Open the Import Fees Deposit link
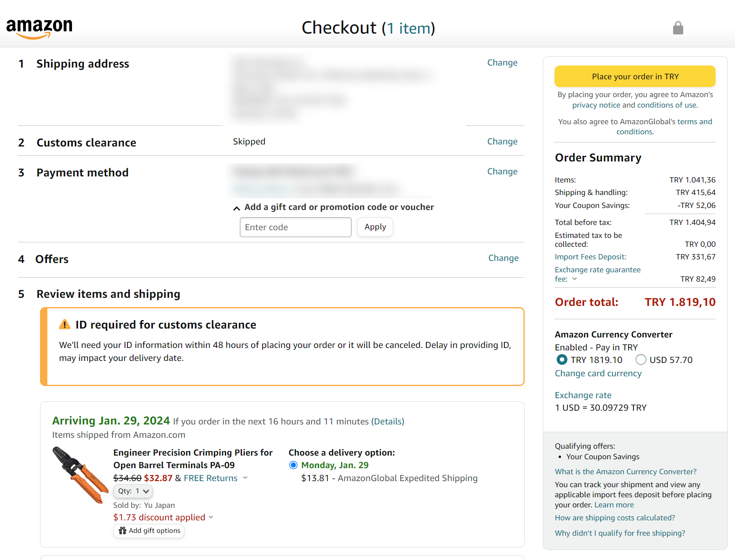The width and height of the screenshot is (735, 560). pyautogui.click(x=590, y=257)
